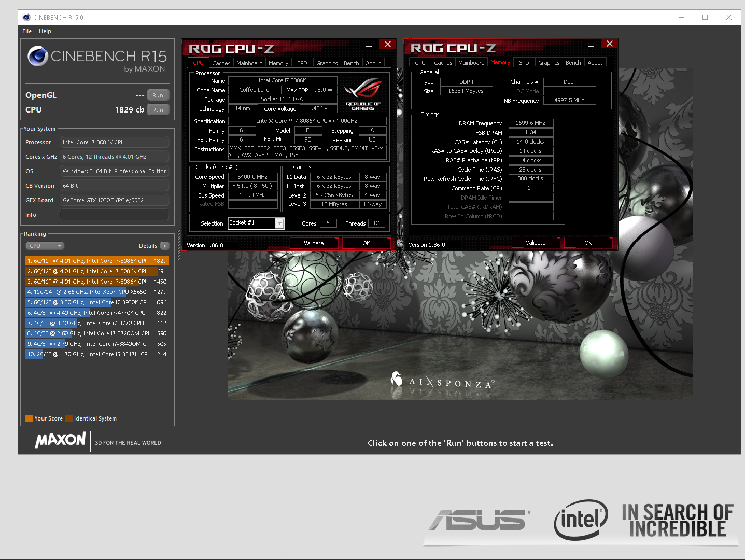The image size is (745, 560).
Task: Switch to SPD tab in right CPU-Z window
Action: click(x=524, y=63)
